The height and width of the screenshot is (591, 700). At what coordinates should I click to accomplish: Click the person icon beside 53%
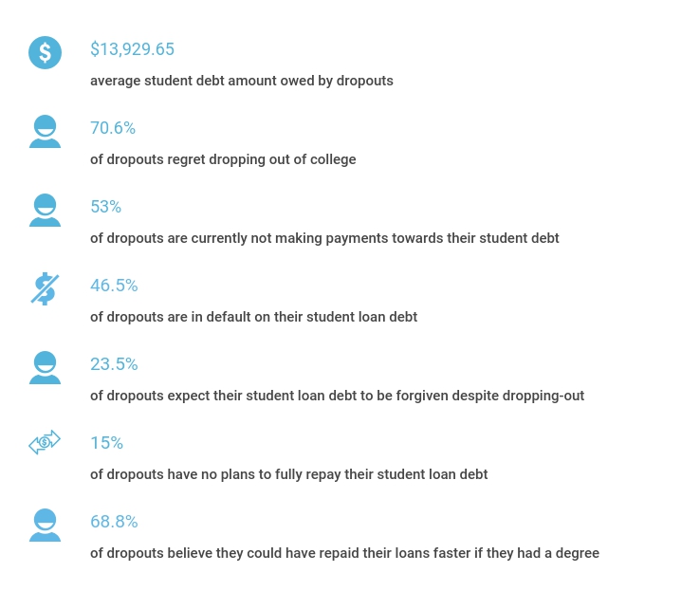(45, 210)
